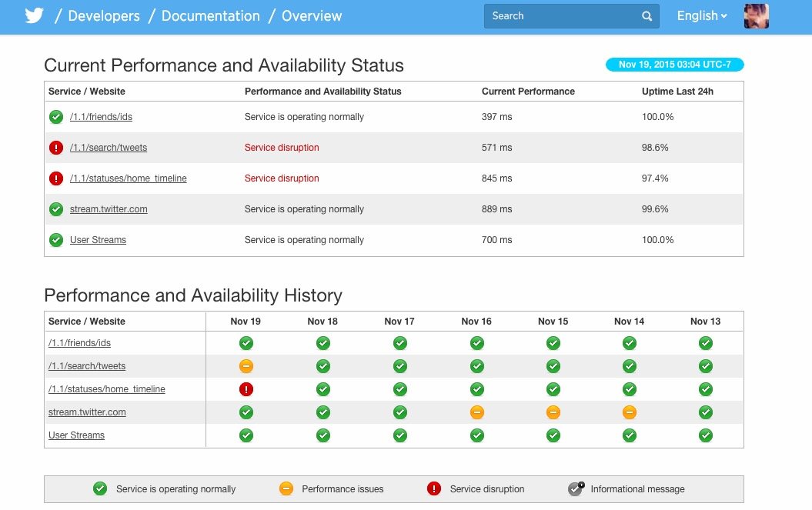The image size is (812, 510).
Task: Open User Streams link in status table
Action: point(98,240)
